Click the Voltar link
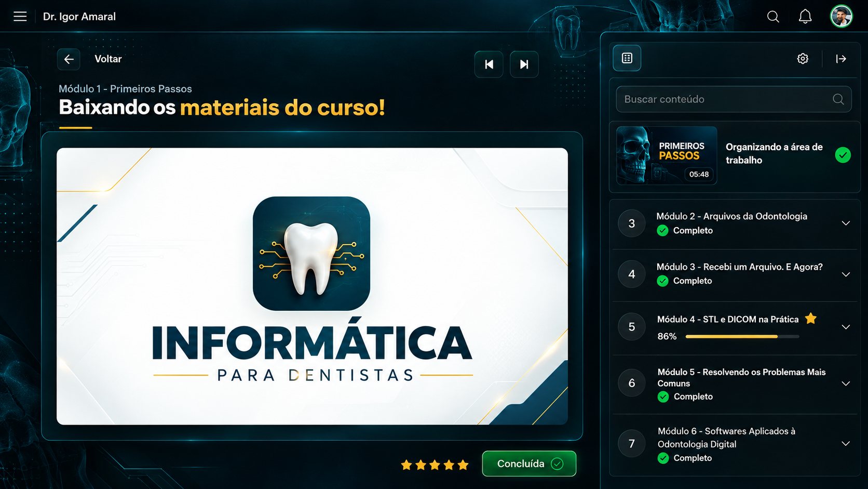868x489 pixels. click(x=108, y=59)
